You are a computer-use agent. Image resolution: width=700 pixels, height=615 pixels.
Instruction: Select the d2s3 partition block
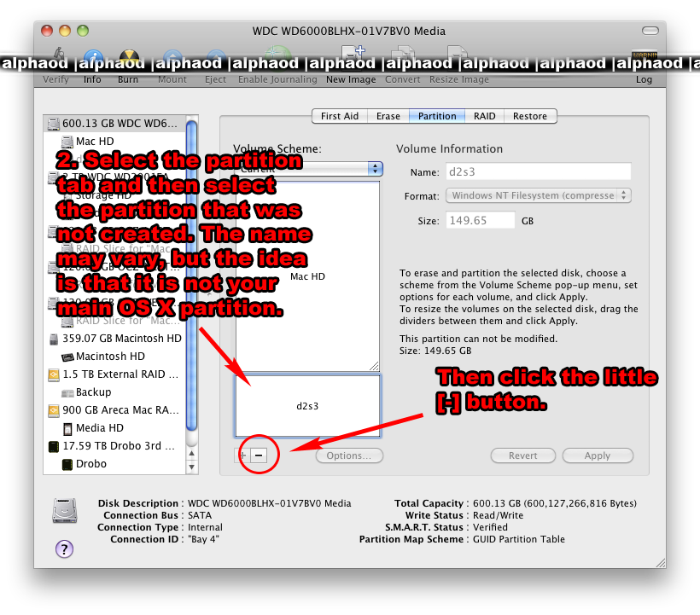[307, 406]
